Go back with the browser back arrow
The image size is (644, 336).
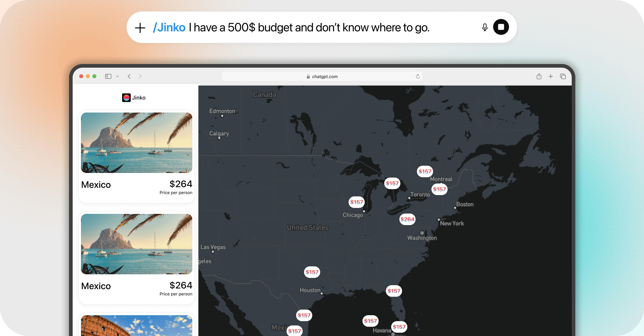(129, 77)
